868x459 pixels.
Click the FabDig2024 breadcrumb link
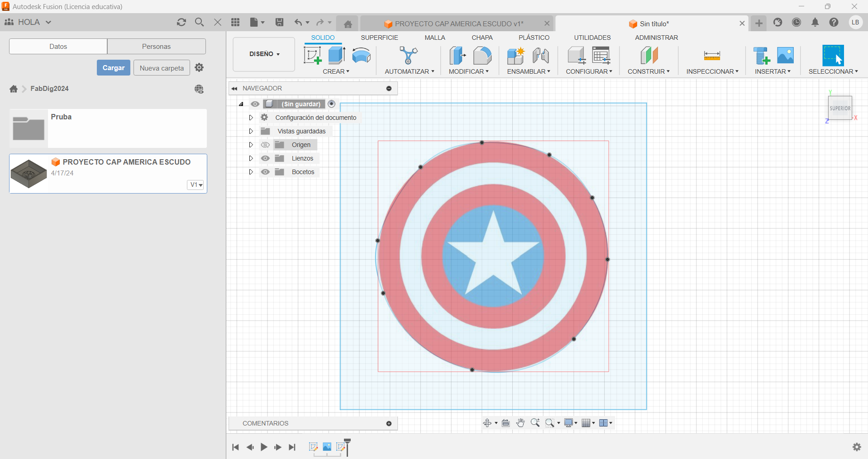point(49,89)
